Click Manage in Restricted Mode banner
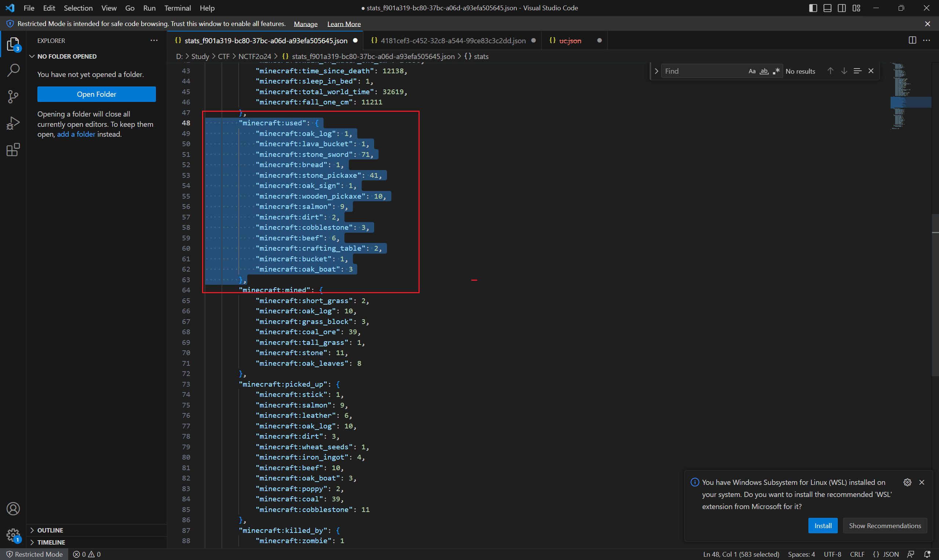 [x=306, y=24]
